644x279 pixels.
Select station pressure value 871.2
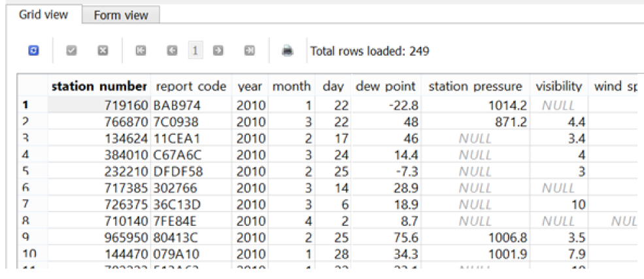click(475, 122)
